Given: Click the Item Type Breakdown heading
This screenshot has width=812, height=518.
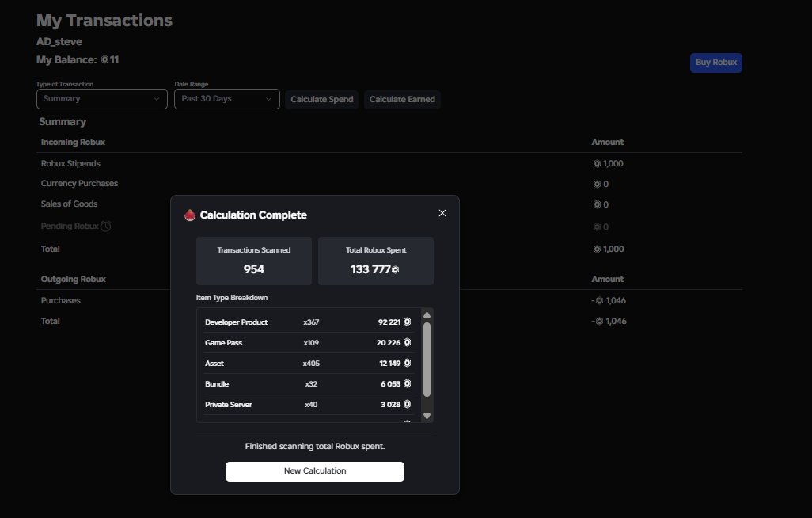Looking at the screenshot, I should [231, 298].
